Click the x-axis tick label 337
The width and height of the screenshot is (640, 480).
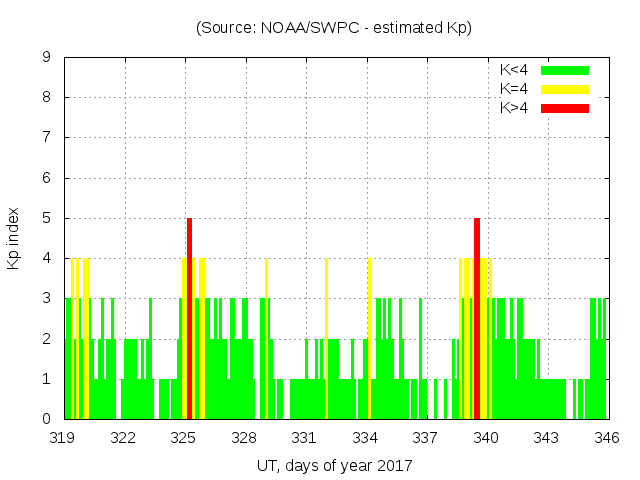426,438
